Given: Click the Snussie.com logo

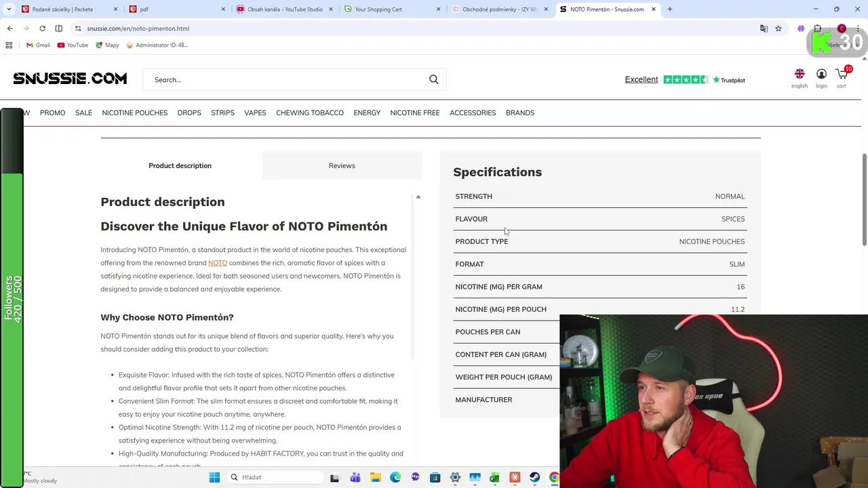Looking at the screenshot, I should click(70, 79).
